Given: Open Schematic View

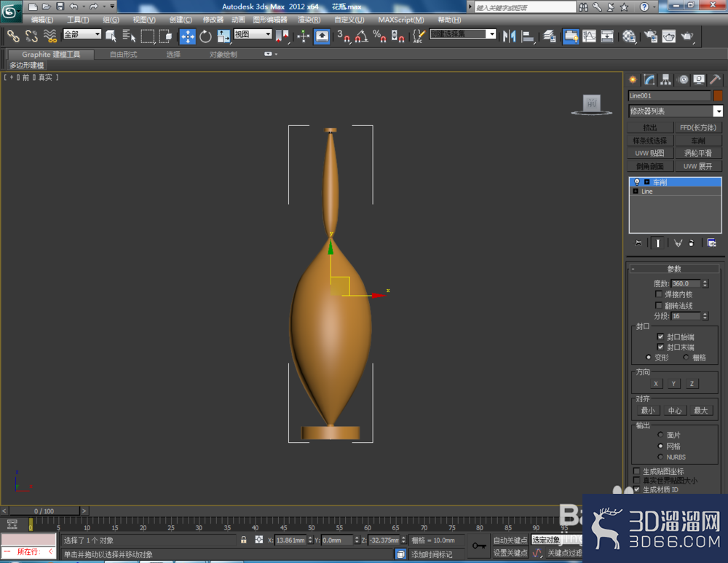Looking at the screenshot, I should point(607,36).
